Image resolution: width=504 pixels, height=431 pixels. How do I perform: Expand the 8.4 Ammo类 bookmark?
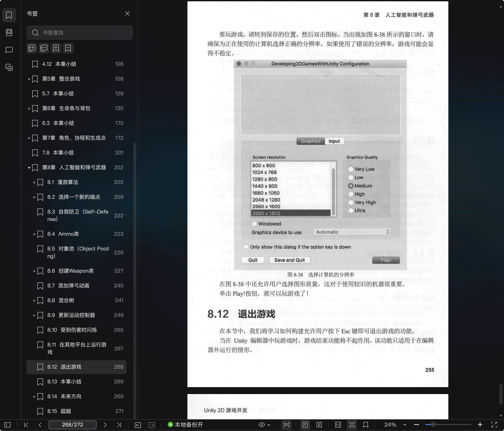pos(34,234)
